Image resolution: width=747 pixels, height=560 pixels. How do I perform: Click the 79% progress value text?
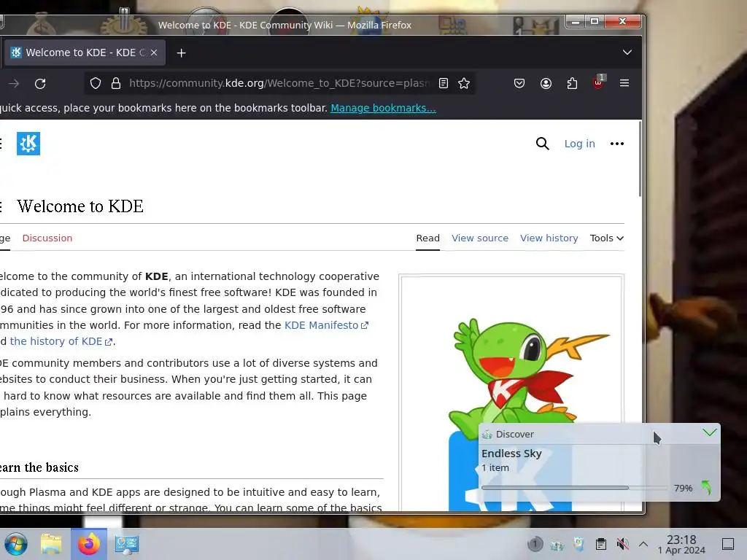coord(683,488)
